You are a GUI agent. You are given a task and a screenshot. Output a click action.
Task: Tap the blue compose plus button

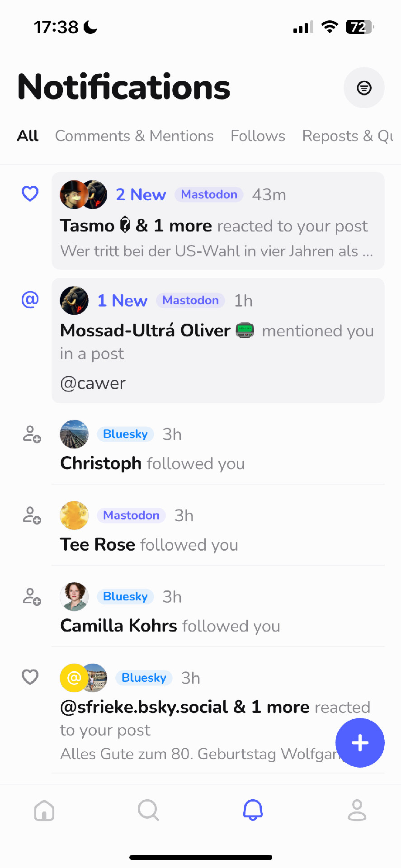(360, 743)
